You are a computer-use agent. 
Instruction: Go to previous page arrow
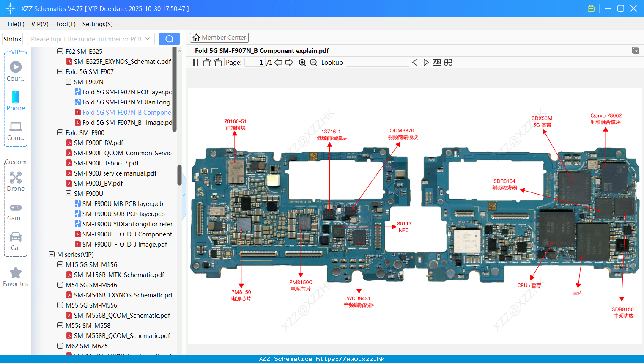pyautogui.click(x=278, y=62)
